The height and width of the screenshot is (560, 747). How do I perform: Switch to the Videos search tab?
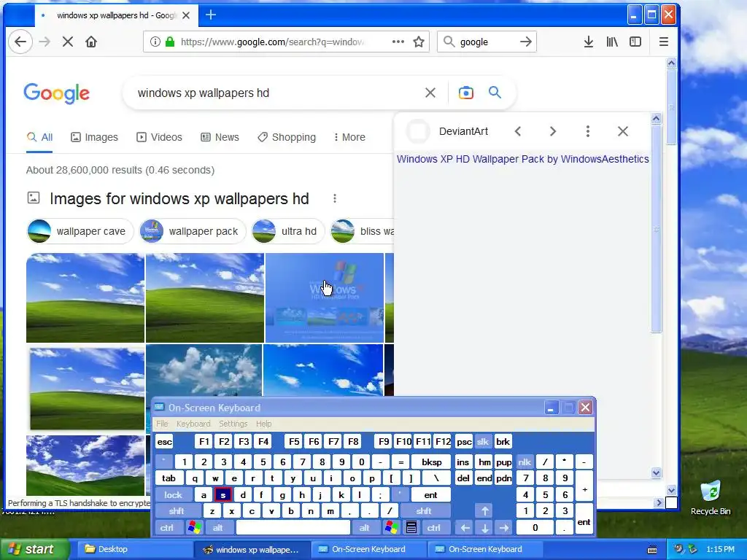159,137
